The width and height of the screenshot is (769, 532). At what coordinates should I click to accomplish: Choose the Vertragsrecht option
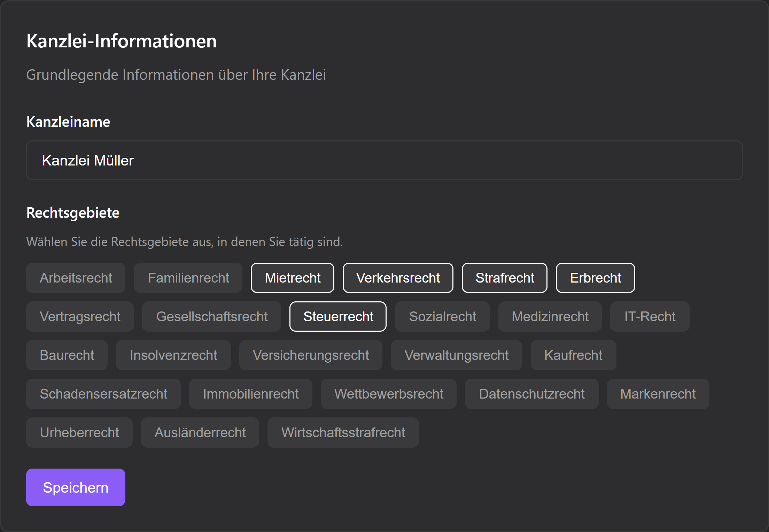[x=80, y=317]
